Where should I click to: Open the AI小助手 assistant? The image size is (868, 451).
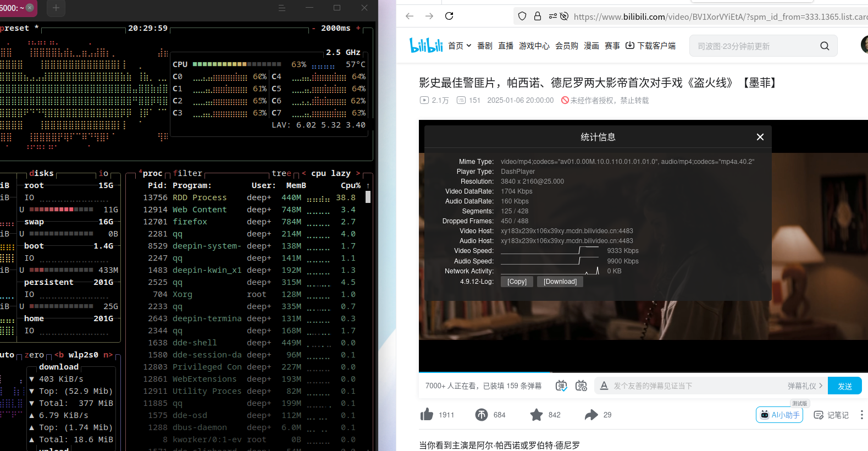click(779, 415)
